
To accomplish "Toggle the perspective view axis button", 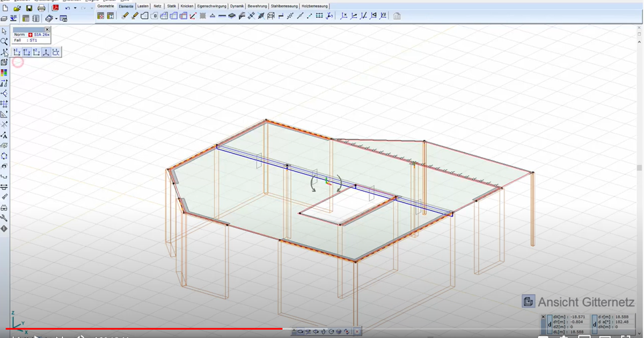I will (46, 52).
